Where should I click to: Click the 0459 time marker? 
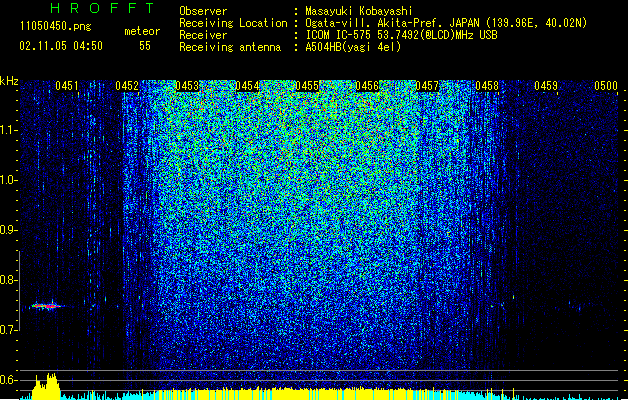pos(546,86)
